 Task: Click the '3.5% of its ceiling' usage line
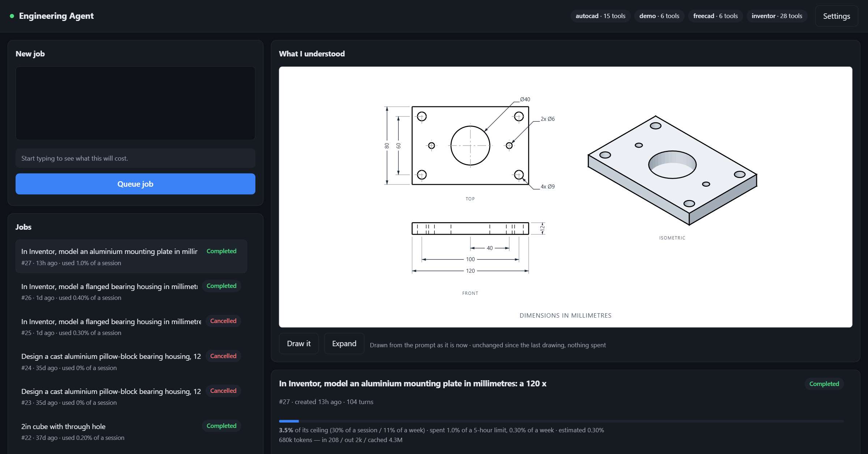(x=441, y=430)
